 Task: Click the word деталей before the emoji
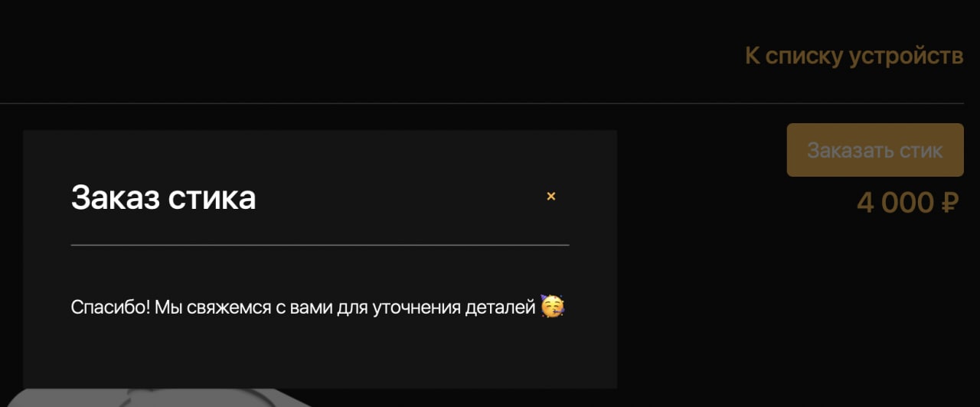[500, 308]
